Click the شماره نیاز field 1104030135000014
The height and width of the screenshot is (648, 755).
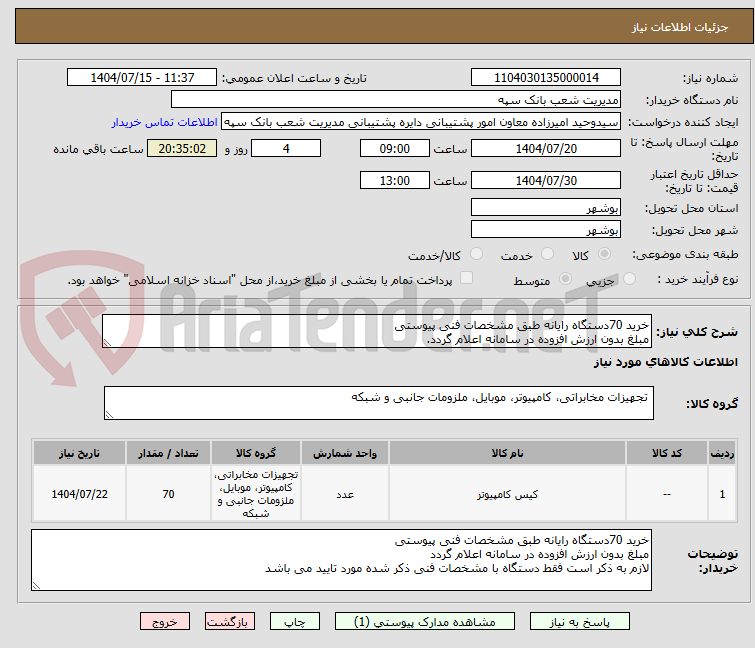coord(546,78)
